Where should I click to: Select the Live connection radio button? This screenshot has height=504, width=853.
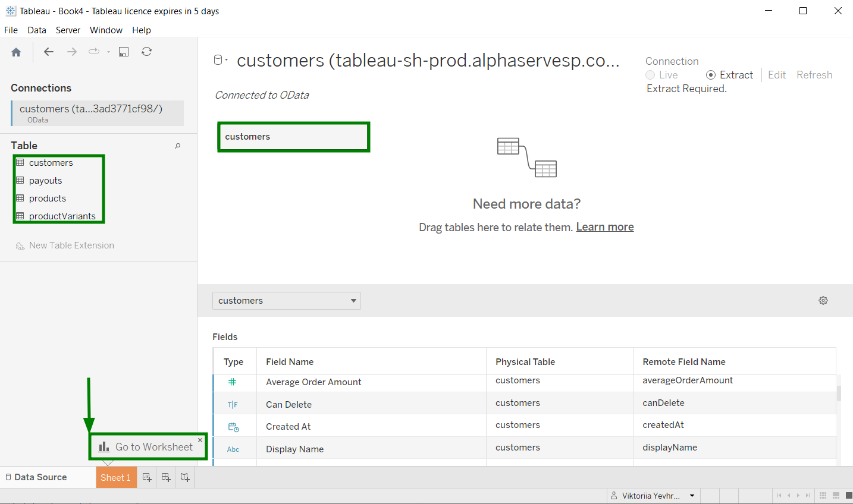coord(650,75)
